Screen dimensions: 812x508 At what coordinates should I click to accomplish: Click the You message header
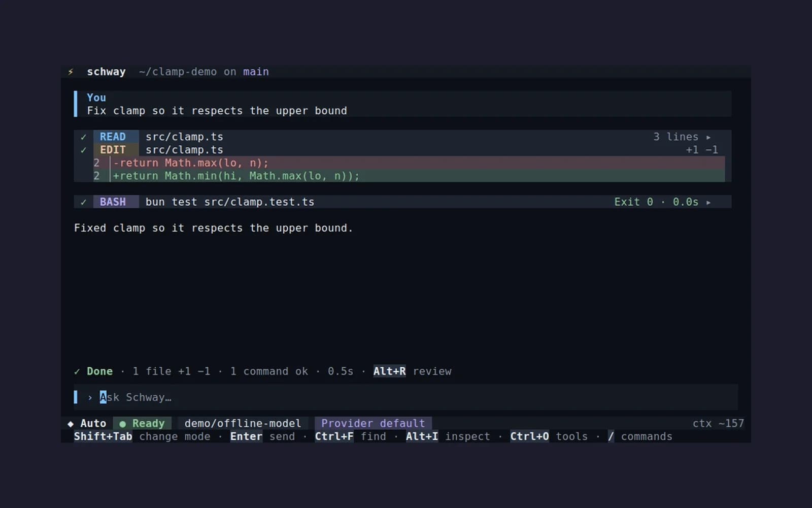pos(96,98)
